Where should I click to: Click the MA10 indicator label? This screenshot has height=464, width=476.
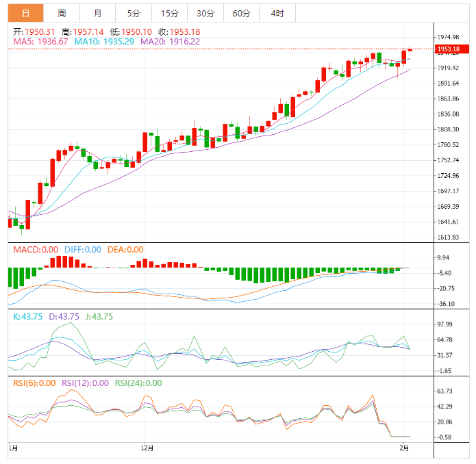coord(105,42)
